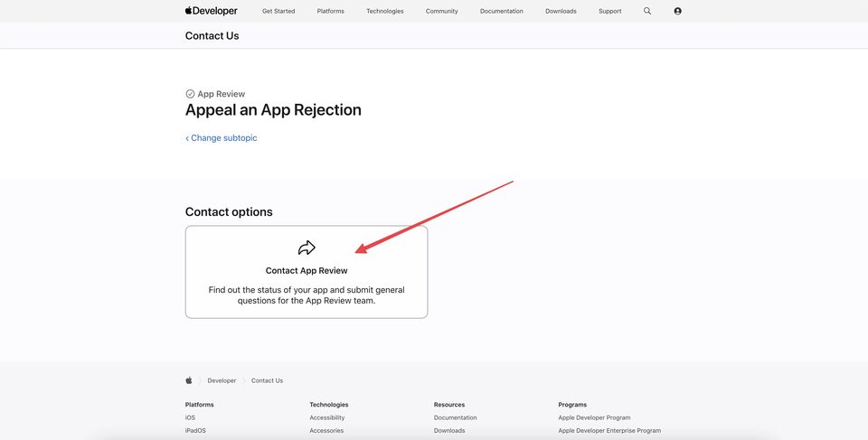Open the account profile icon
Image resolution: width=868 pixels, height=440 pixels.
tap(677, 11)
